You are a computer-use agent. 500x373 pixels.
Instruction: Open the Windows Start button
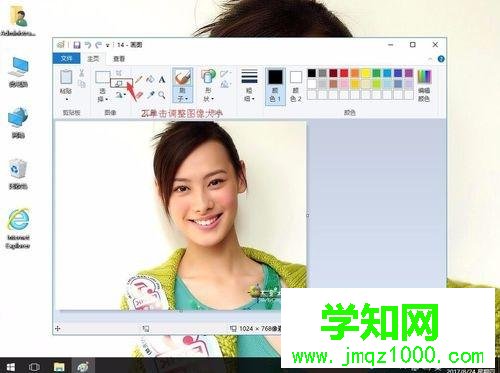click(10, 367)
